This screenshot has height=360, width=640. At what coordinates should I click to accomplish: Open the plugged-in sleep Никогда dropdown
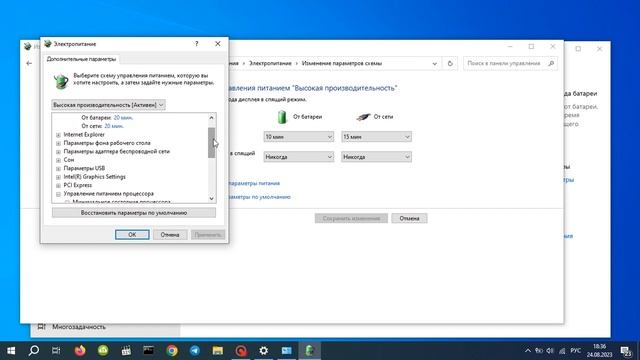pos(376,157)
